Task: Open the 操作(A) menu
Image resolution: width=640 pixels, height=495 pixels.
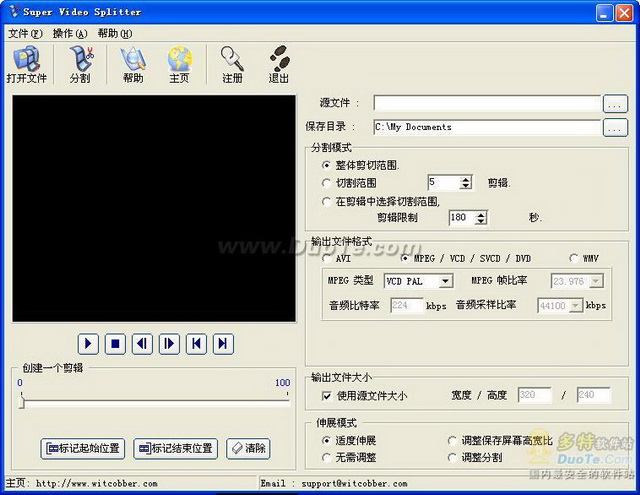Action: (x=69, y=33)
